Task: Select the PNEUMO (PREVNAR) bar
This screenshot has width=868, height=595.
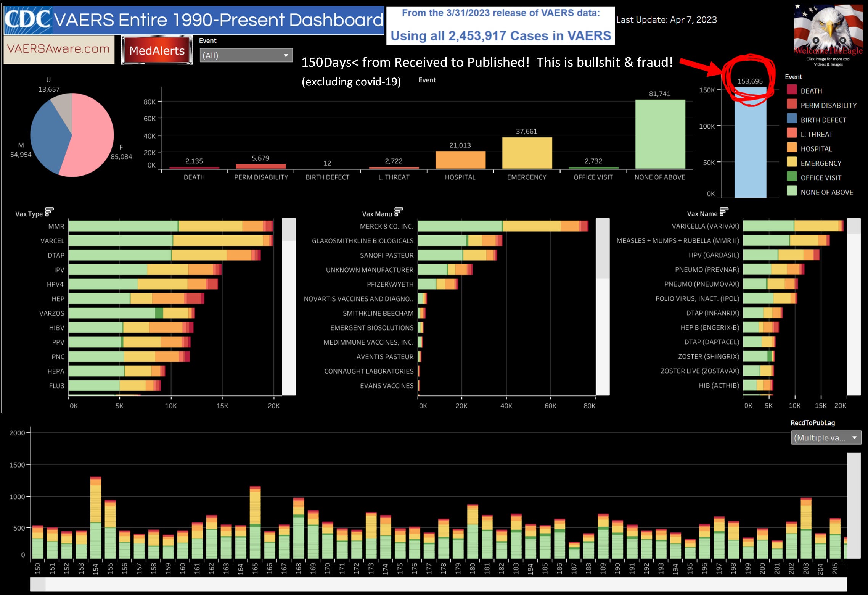Action: pos(774,269)
